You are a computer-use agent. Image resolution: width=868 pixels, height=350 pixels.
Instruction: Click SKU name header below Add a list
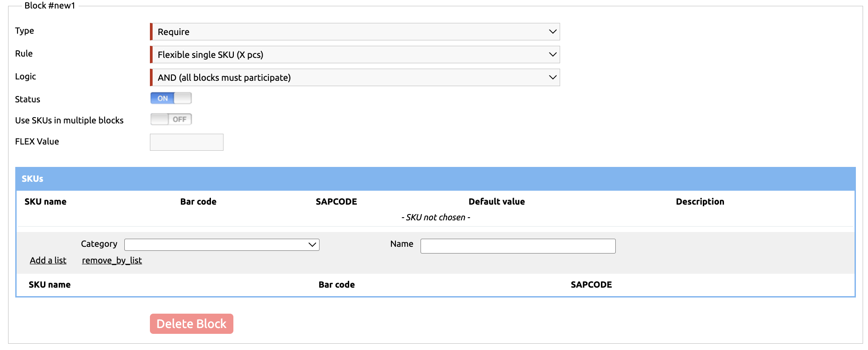49,285
